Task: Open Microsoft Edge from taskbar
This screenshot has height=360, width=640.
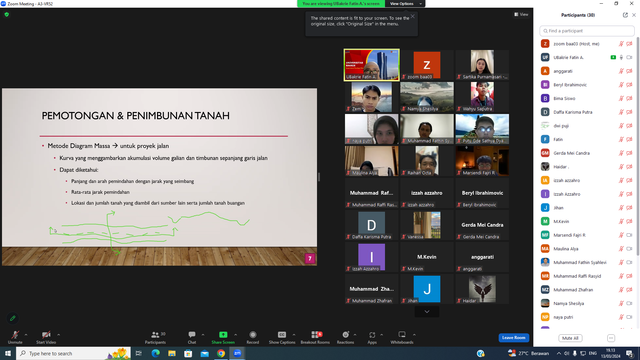Action: click(x=156, y=353)
